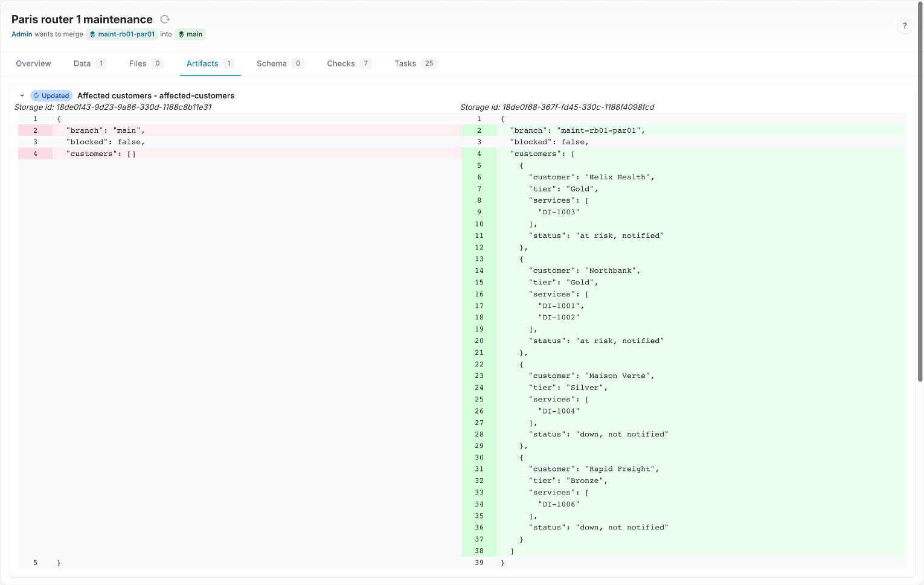Click the Checks count badge 7

click(365, 63)
